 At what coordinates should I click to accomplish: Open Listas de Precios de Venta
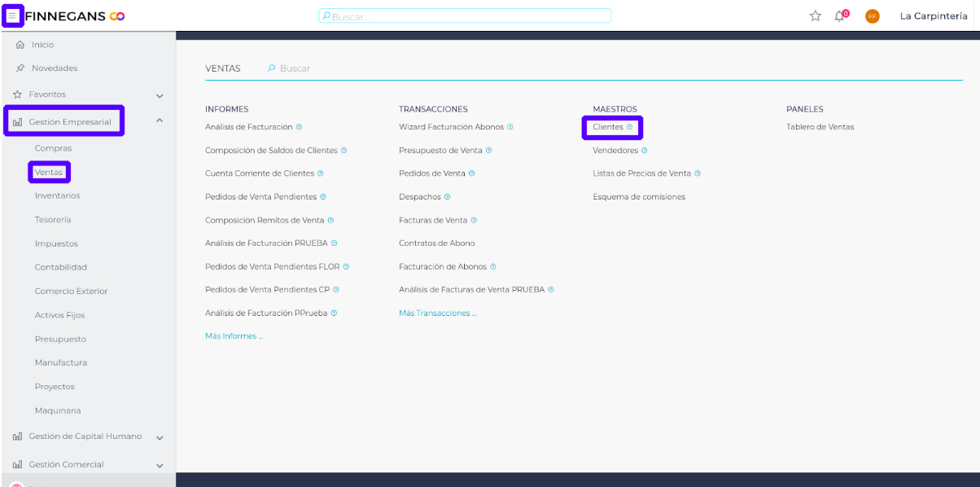tap(641, 173)
